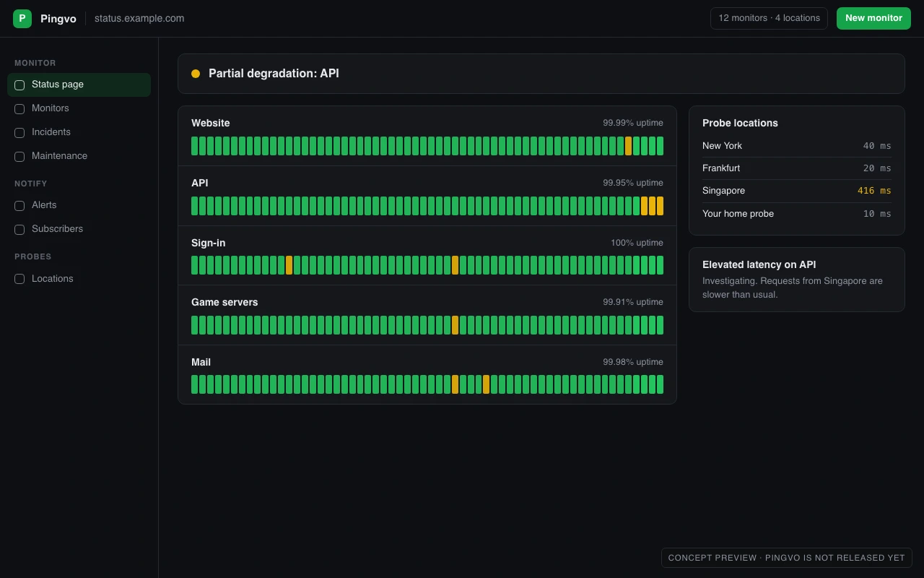Click the 40 ms latency value

pyautogui.click(x=877, y=146)
